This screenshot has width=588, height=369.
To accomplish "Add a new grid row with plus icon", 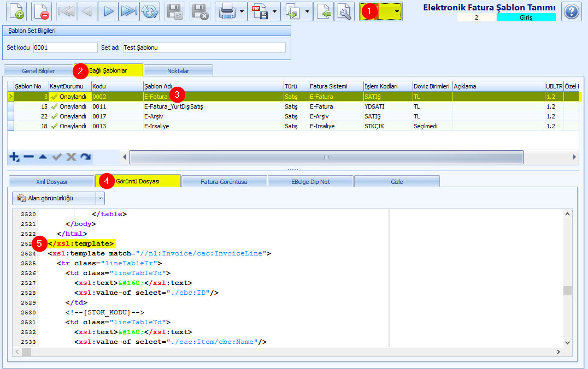I will pos(14,157).
